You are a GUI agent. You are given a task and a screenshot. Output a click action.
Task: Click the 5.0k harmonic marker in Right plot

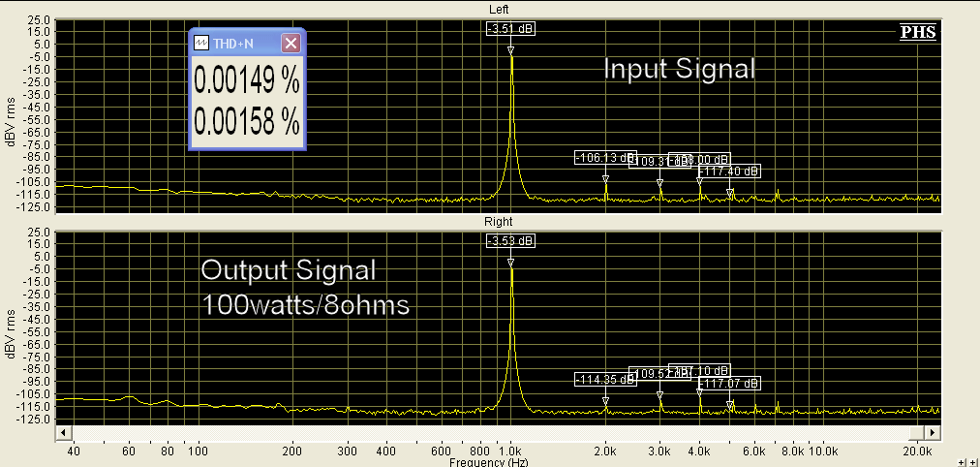pos(729,405)
